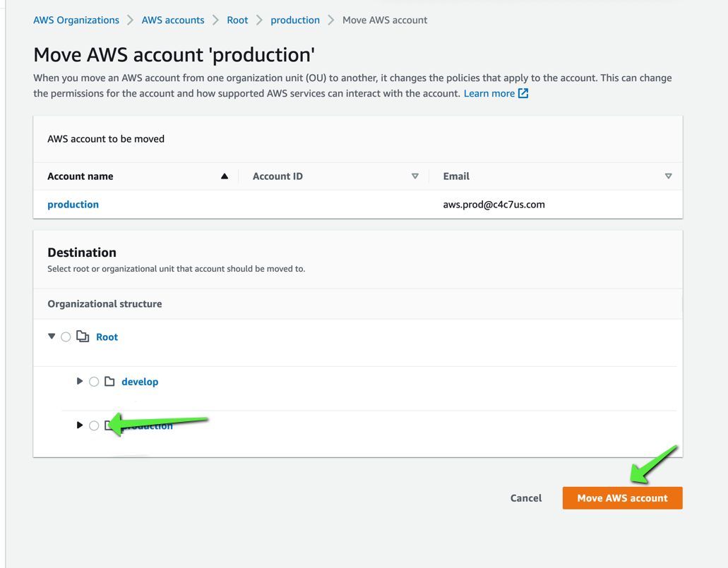This screenshot has width=728, height=568.
Task: Click the external link icon after Learn more
Action: pos(523,93)
